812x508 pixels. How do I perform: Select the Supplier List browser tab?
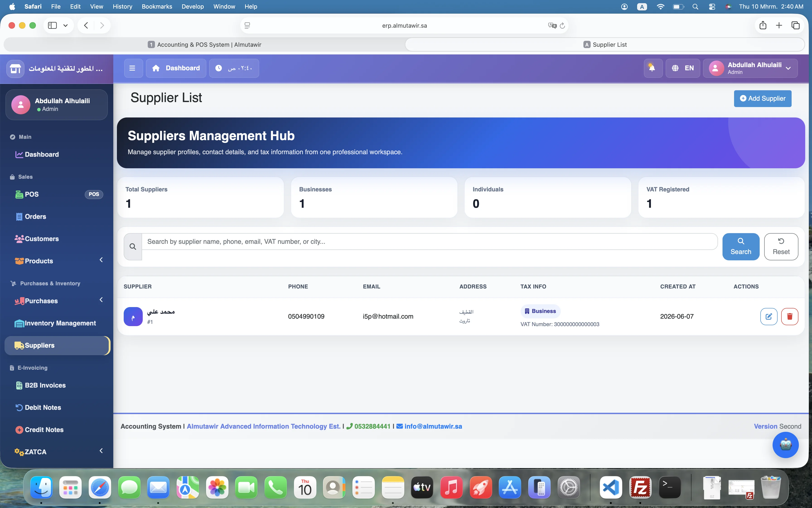(605, 45)
